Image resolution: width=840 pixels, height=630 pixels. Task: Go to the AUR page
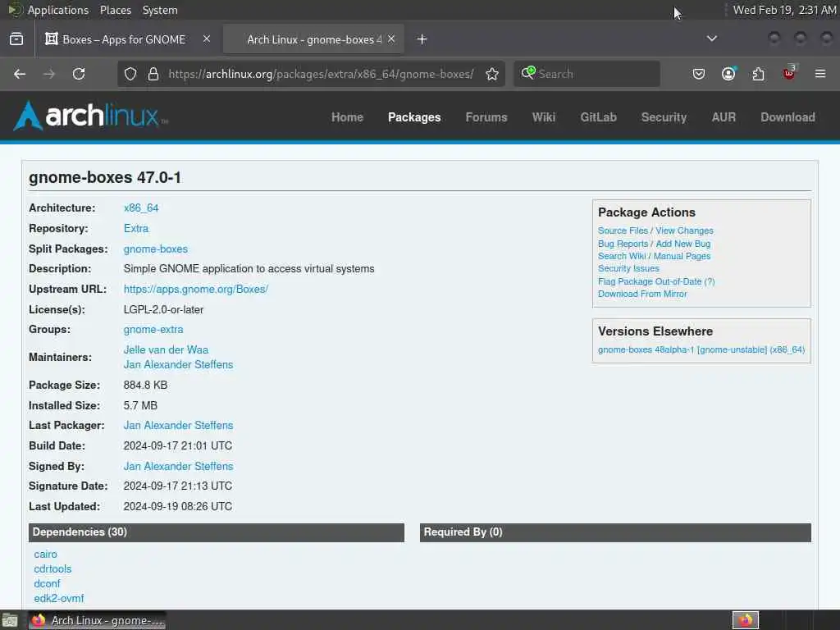click(724, 117)
